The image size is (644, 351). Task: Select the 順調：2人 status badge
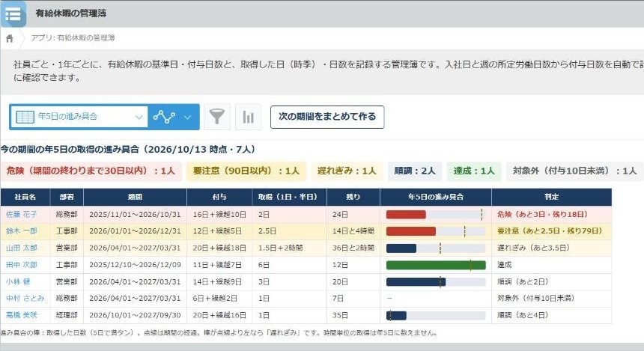[x=415, y=171]
